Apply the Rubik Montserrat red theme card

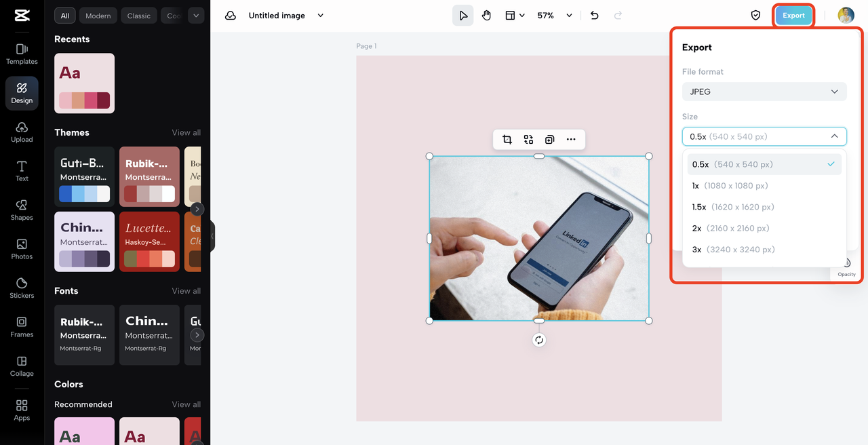[149, 176]
